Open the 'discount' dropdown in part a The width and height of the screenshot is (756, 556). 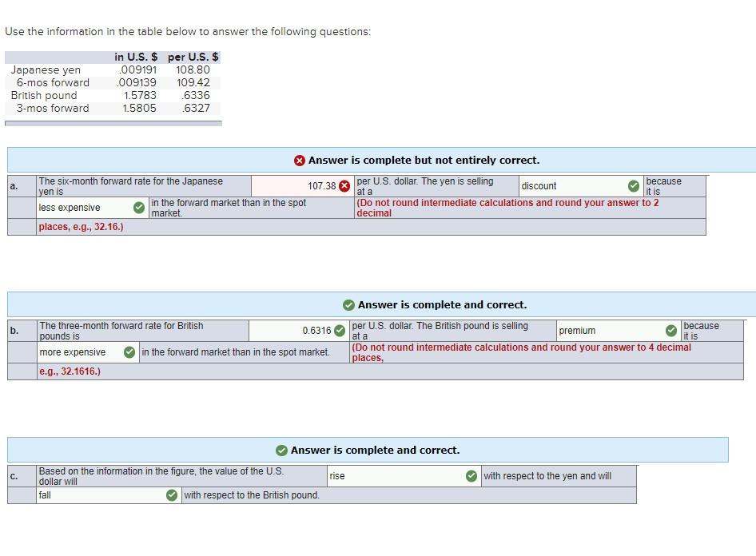pyautogui.click(x=581, y=186)
